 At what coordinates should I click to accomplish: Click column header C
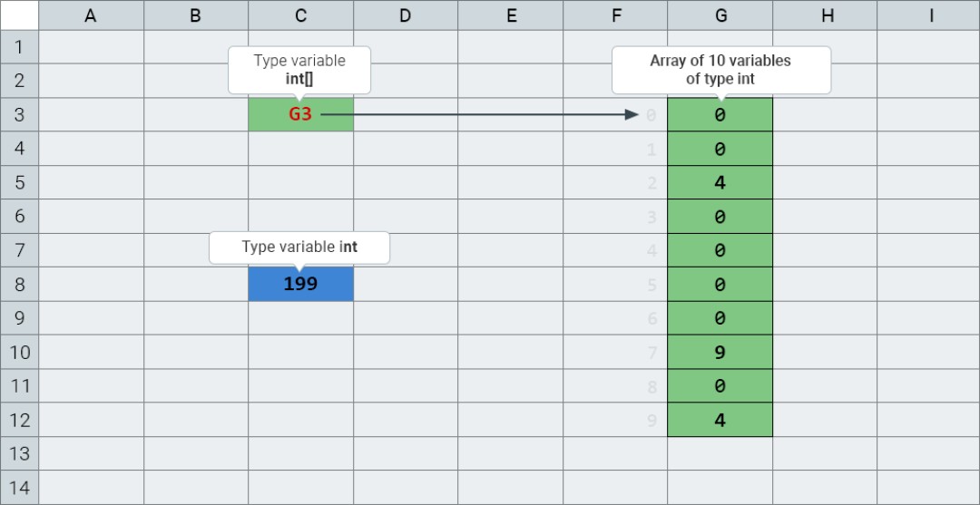pyautogui.click(x=300, y=15)
